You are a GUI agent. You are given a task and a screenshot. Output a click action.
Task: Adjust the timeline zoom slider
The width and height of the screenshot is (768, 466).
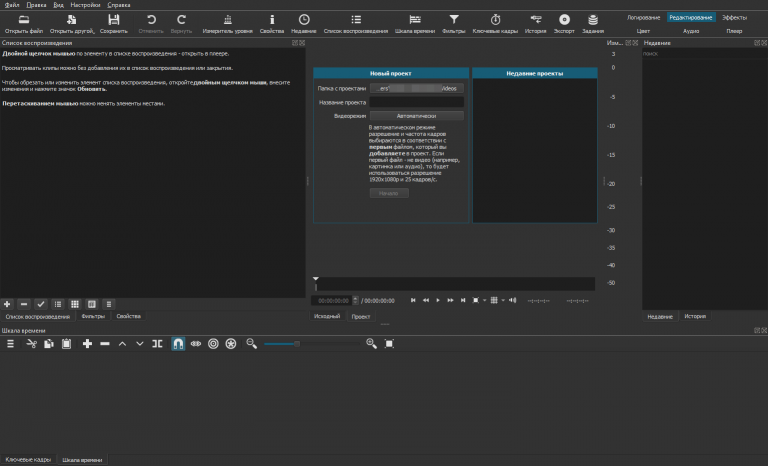(x=312, y=344)
